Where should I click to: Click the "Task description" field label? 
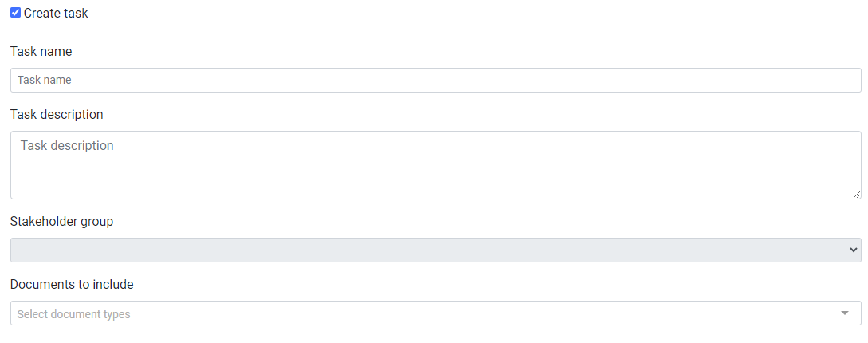click(x=57, y=115)
